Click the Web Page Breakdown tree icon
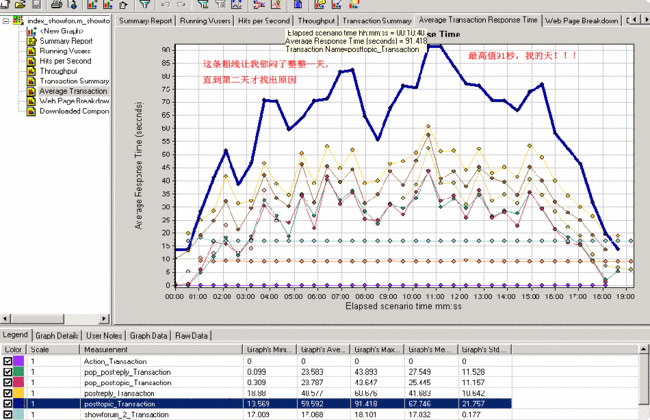This screenshot has height=420, width=650. [x=32, y=101]
